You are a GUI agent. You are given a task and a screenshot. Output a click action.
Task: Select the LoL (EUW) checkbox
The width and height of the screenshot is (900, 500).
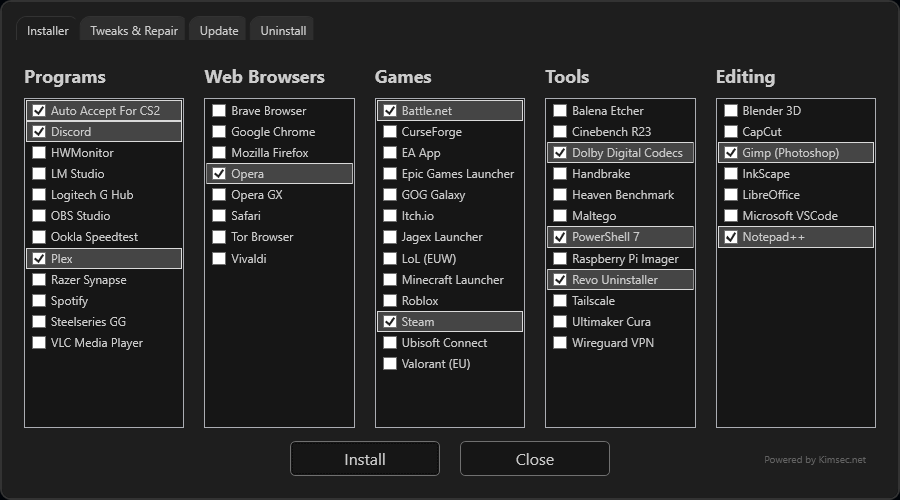pyautogui.click(x=390, y=258)
